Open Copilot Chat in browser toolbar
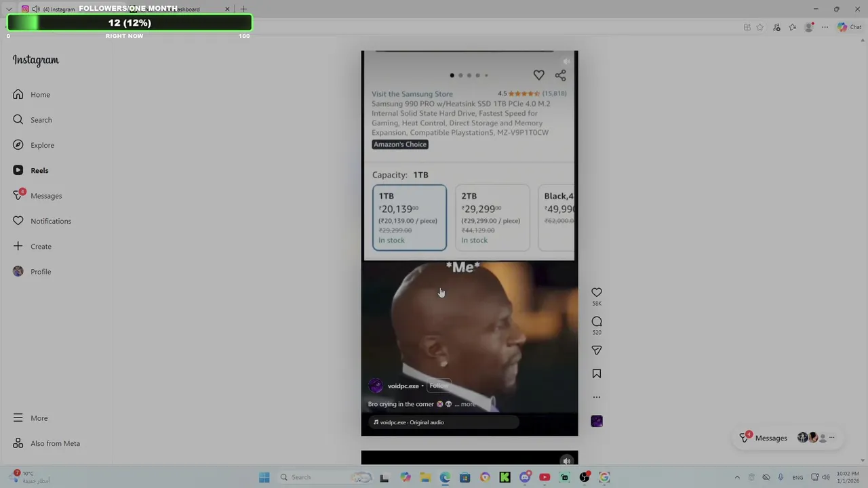 click(x=849, y=27)
